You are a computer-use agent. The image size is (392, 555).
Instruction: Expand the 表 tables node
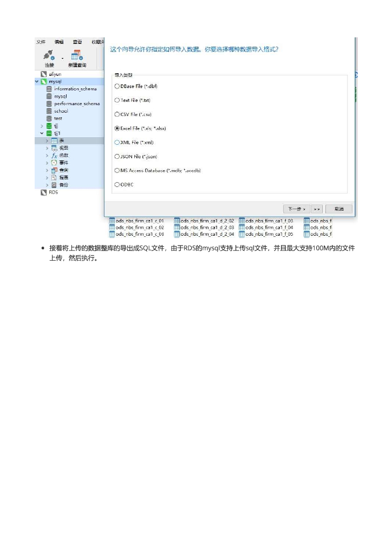pos(47,140)
